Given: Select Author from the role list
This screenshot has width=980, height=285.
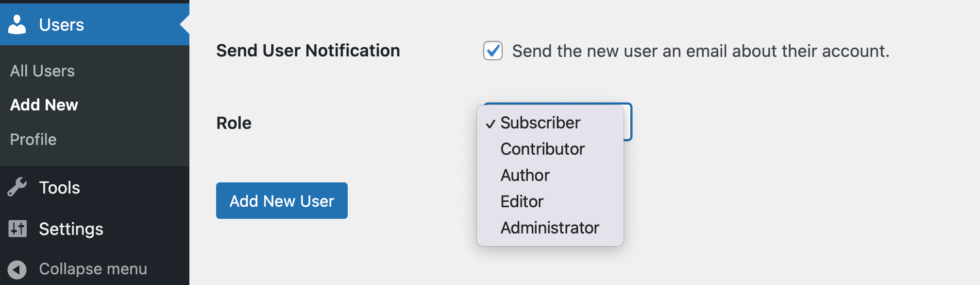Looking at the screenshot, I should click(x=525, y=175).
